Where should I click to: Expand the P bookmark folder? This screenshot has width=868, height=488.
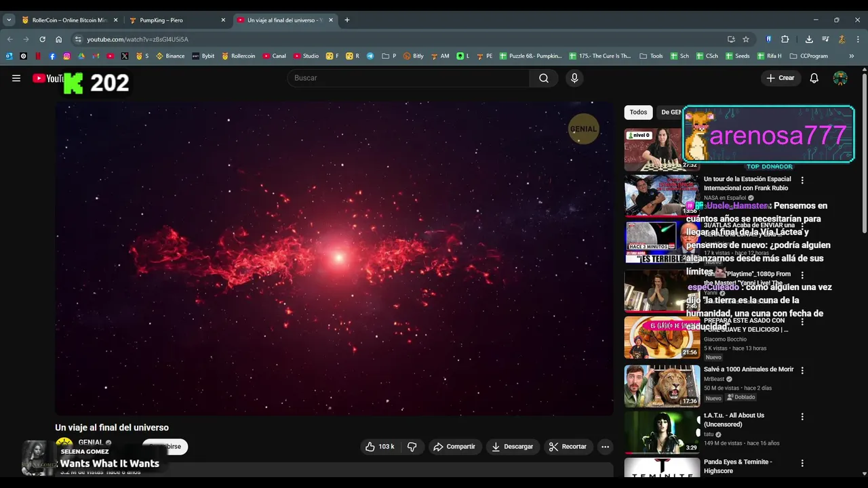coord(389,56)
